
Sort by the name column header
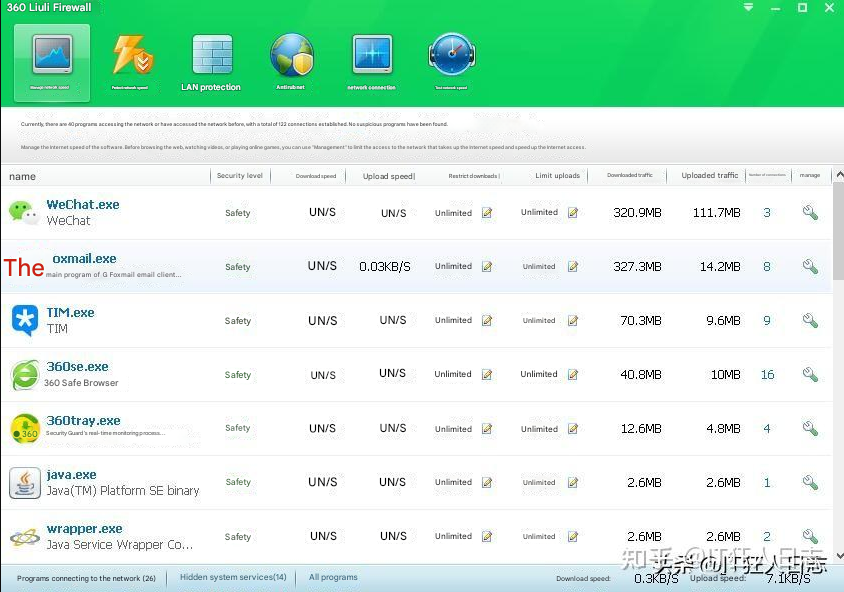point(23,177)
